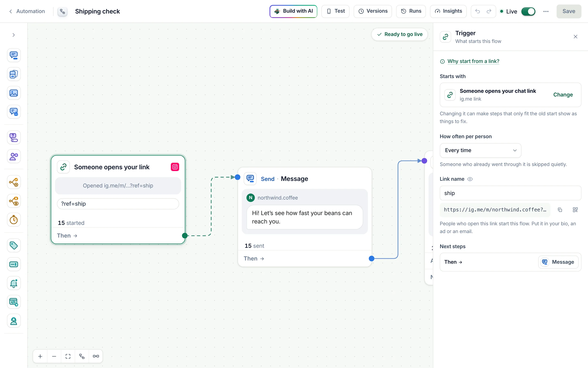Click Change next to chat link trigger

tap(563, 95)
